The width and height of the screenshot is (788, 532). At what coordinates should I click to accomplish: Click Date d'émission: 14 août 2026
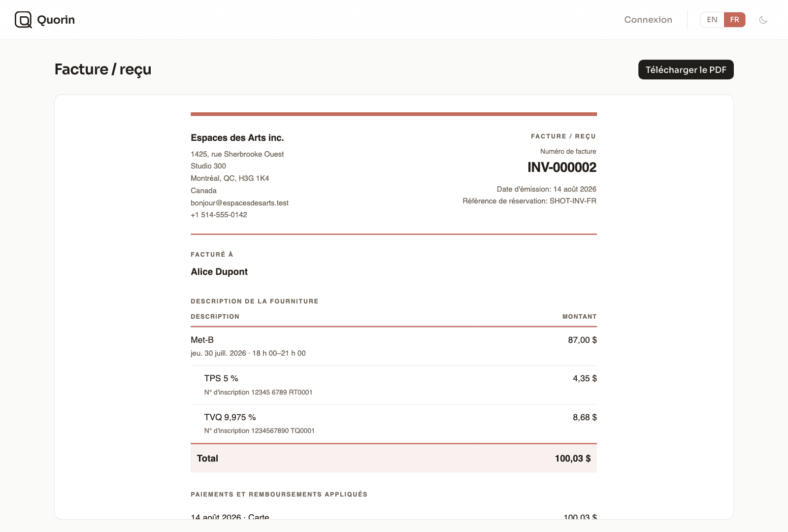[547, 189]
